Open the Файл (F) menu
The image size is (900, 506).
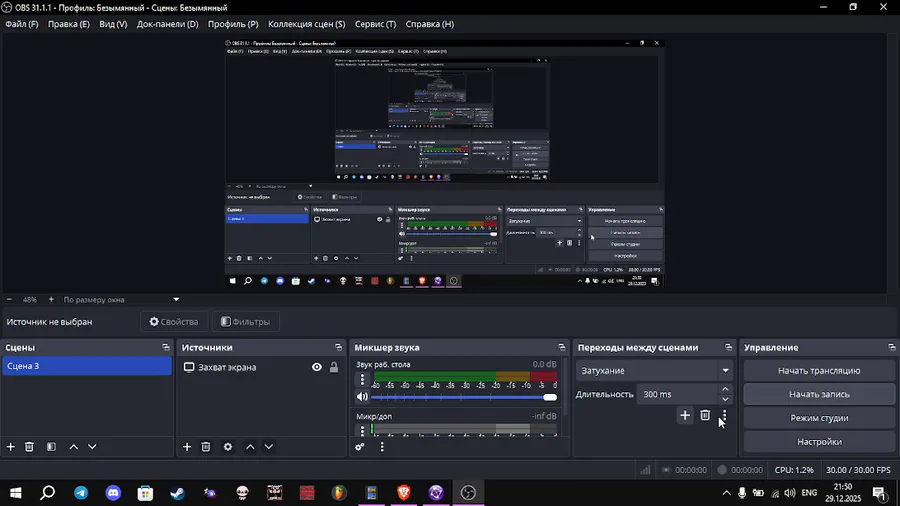[x=22, y=24]
